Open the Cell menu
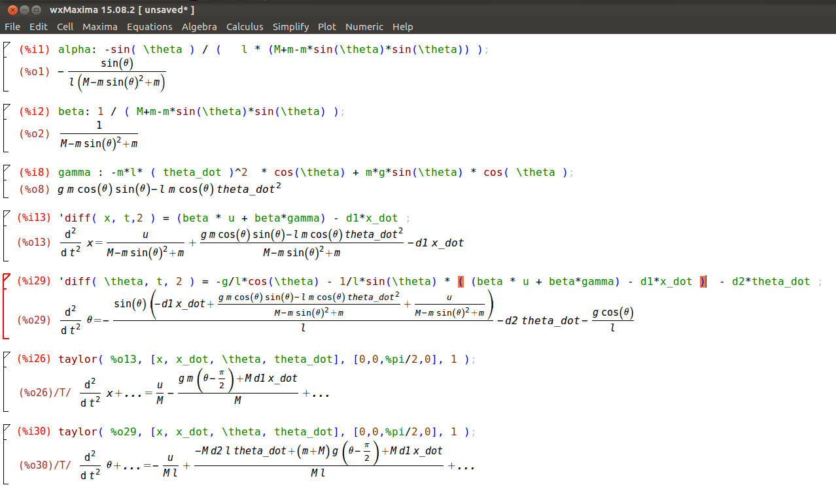This screenshot has width=836, height=504. coord(65,27)
